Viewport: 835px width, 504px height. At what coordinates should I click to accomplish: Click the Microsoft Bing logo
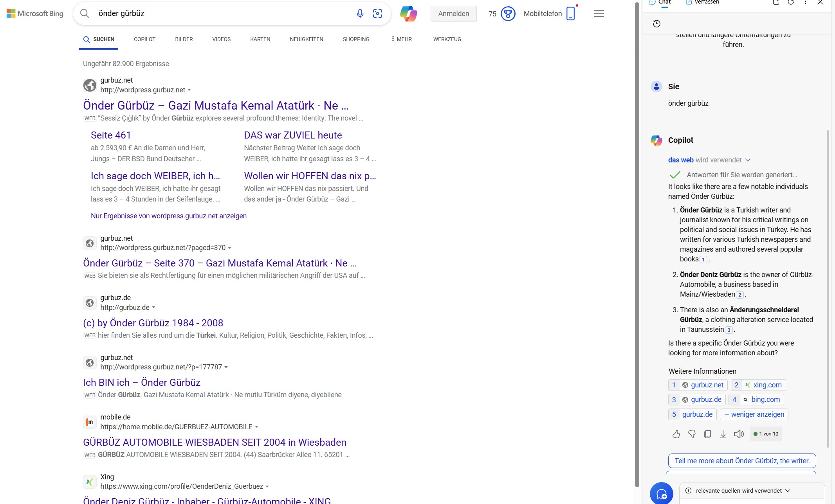[x=35, y=13]
